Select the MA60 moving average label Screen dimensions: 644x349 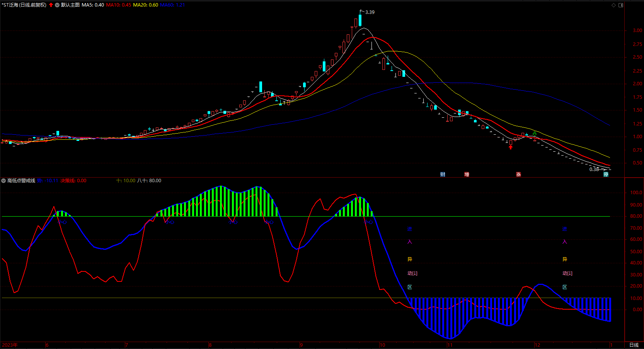pyautogui.click(x=172, y=5)
